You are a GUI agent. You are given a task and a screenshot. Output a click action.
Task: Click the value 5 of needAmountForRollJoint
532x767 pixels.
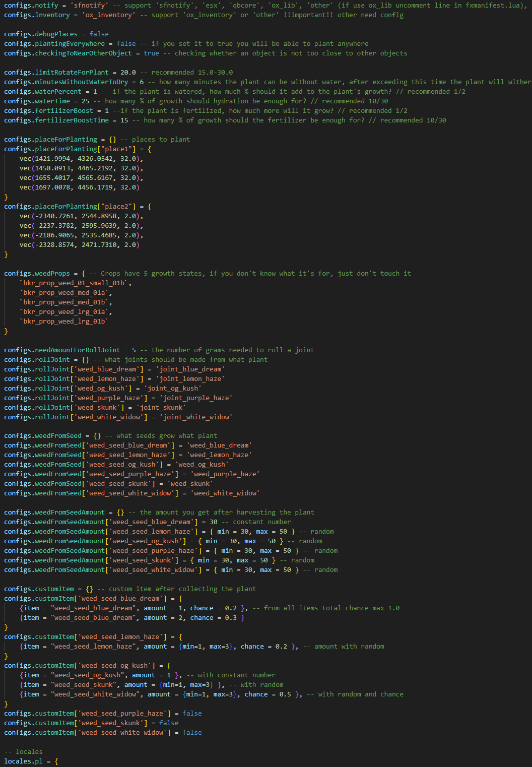point(134,350)
